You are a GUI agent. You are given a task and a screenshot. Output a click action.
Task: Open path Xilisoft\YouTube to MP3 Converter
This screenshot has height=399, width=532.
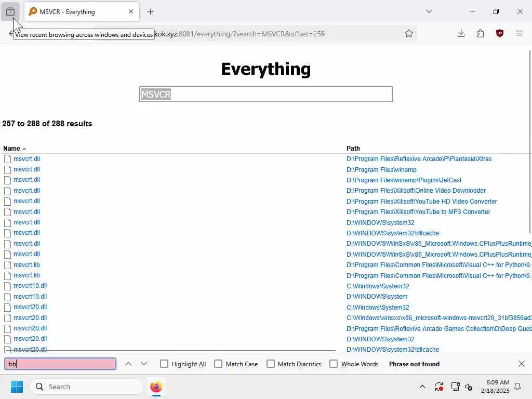(x=418, y=212)
